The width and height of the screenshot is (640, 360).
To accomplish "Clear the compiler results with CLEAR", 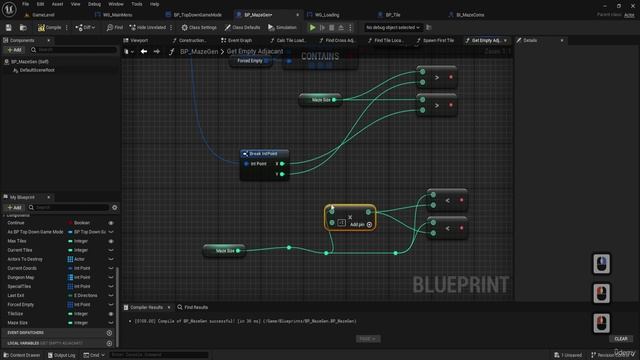I will [621, 339].
